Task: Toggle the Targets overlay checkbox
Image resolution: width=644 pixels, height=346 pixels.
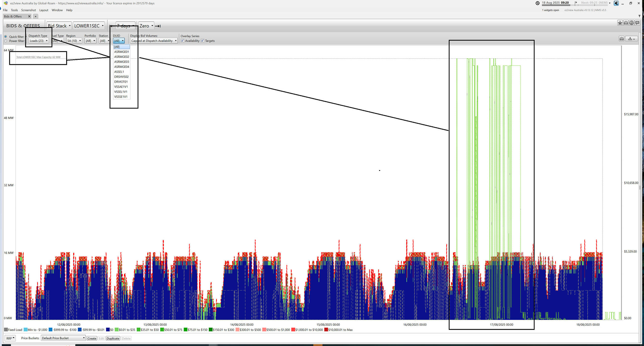Action: click(x=203, y=41)
